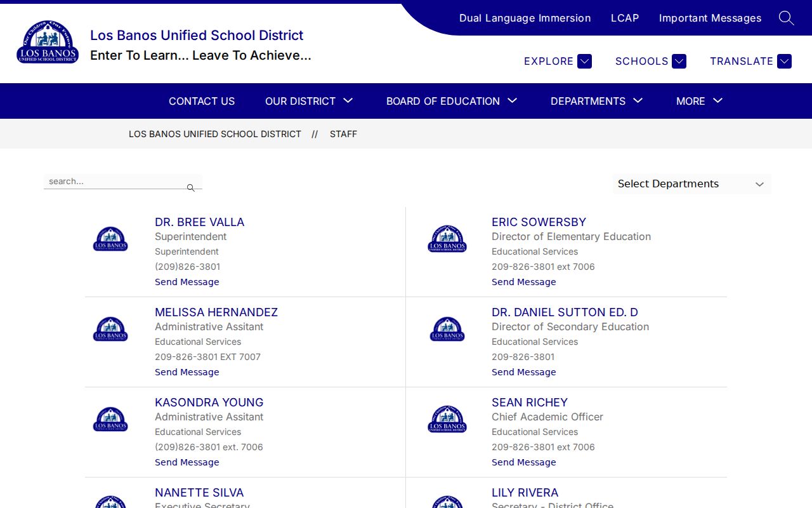
Task: Click Sean Richey's profile logo image
Action: [x=447, y=419]
